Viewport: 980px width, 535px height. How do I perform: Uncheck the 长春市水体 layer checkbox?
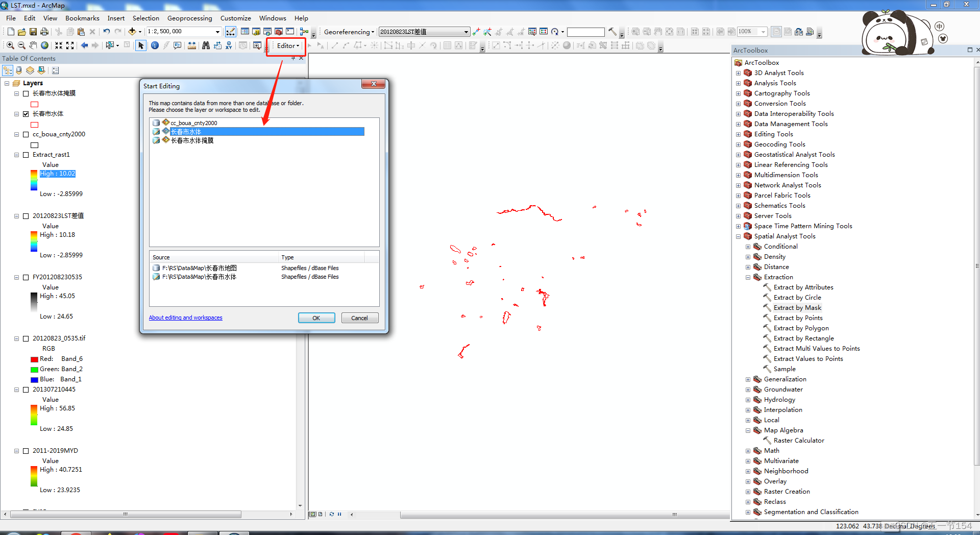[26, 114]
